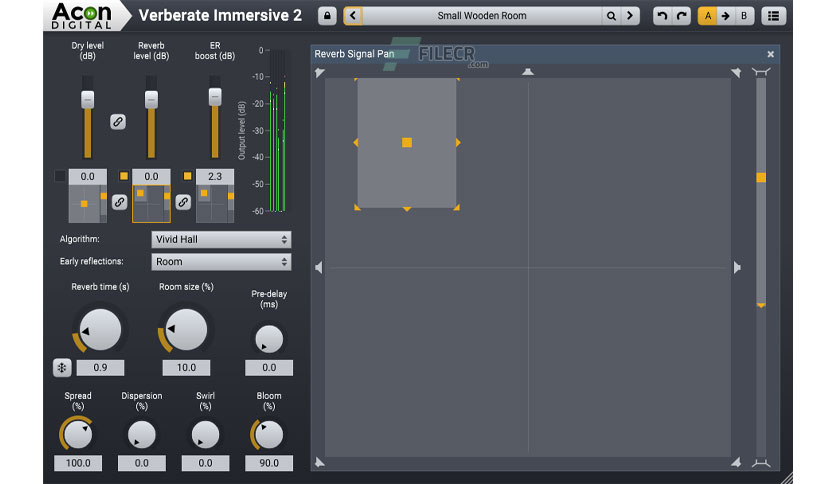Click the Room size knob
Viewport: 836px width, 484px height.
click(186, 329)
